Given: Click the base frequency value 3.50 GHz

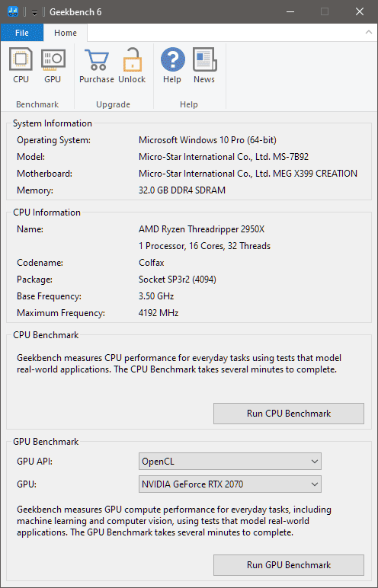Looking at the screenshot, I should coord(156,296).
